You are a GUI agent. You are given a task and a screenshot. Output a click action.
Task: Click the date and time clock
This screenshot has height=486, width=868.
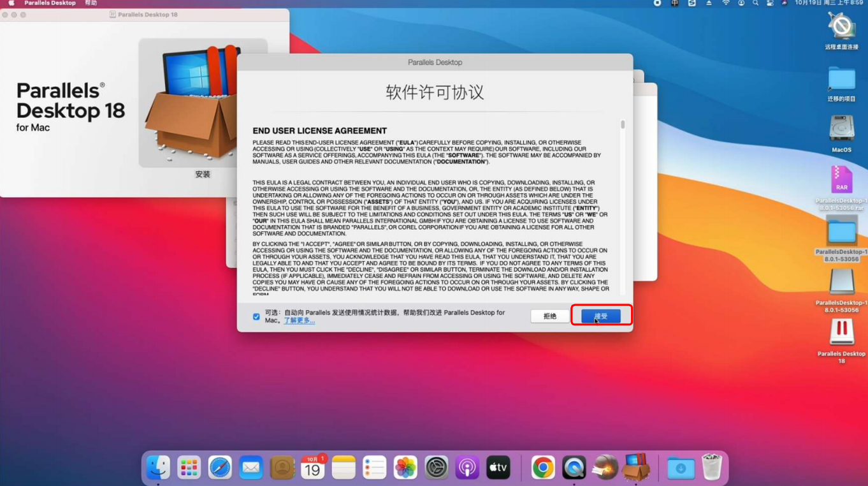(x=828, y=3)
